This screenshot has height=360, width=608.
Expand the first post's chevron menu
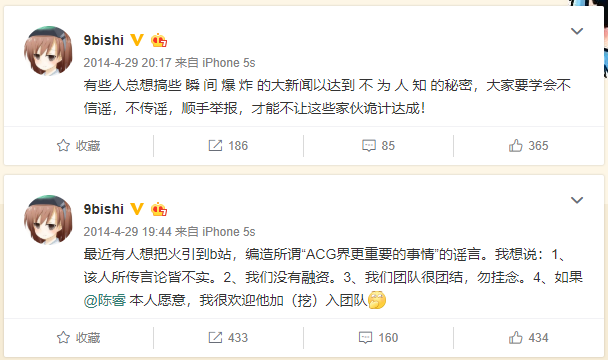coord(577,31)
